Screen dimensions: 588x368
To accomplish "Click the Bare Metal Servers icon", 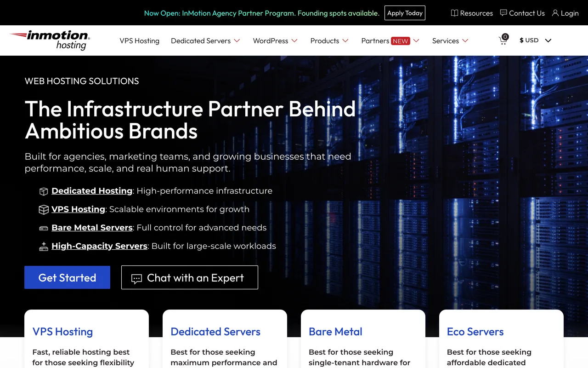I will click(44, 228).
